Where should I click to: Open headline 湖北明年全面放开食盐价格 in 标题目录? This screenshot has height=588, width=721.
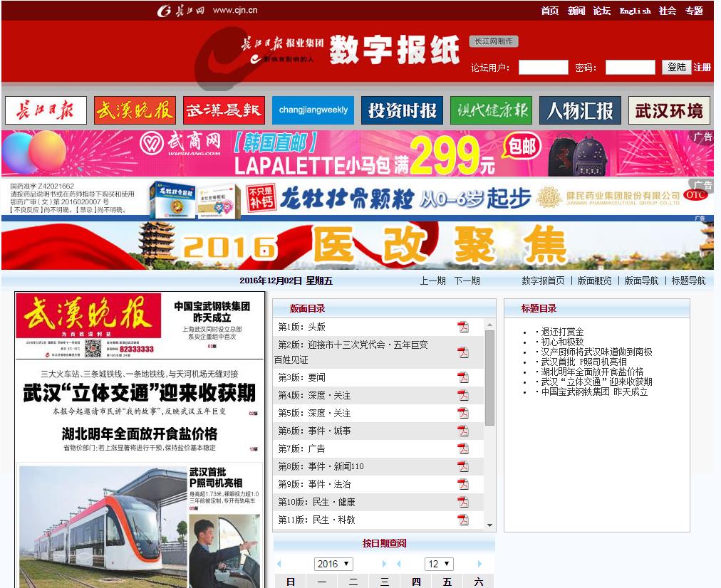pyautogui.click(x=592, y=372)
